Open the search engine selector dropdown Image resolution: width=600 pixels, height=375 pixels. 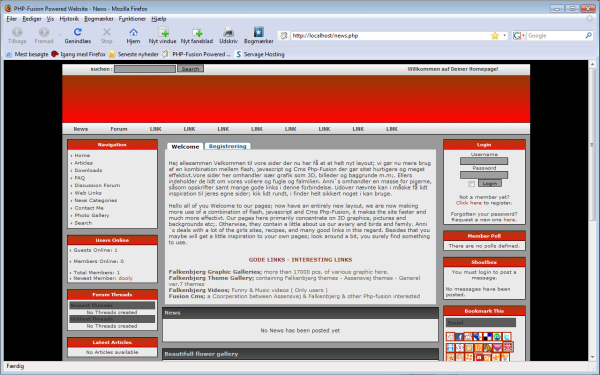[518, 36]
